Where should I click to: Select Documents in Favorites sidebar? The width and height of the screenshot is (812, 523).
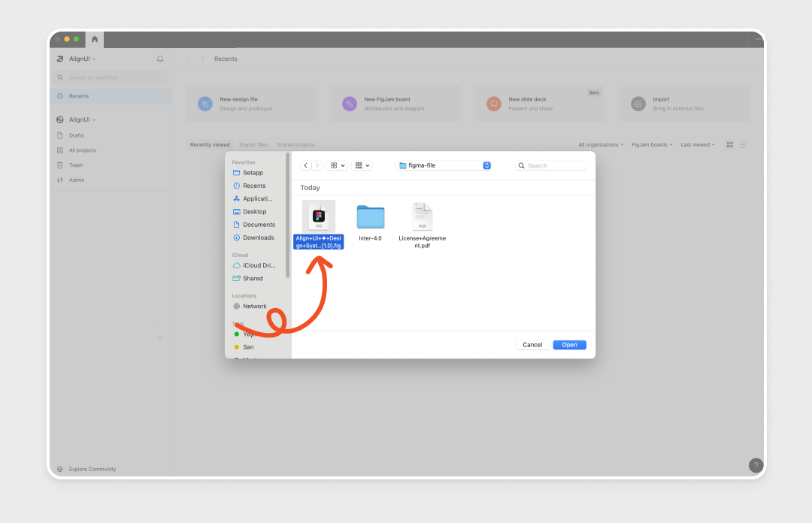pyautogui.click(x=259, y=225)
